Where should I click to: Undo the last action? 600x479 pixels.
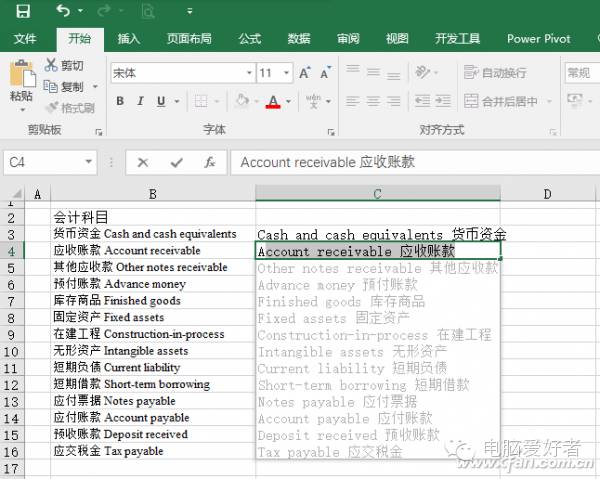pos(63,10)
